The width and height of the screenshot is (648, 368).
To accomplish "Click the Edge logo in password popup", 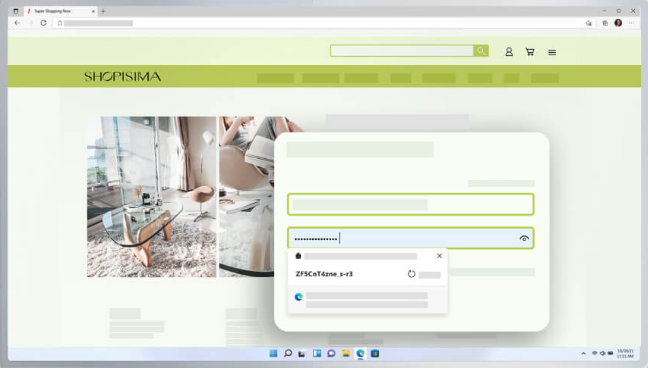I will [x=299, y=296].
